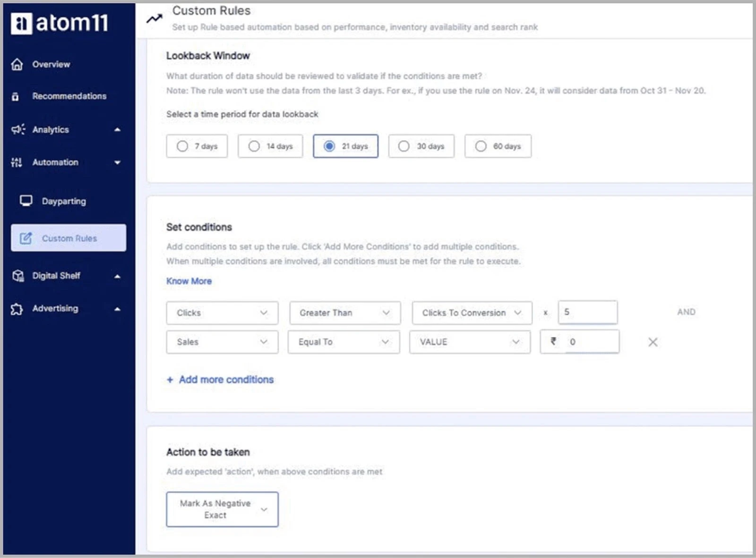This screenshot has width=756, height=558.
Task: Click the Recommendations sidebar icon
Action: (16, 96)
